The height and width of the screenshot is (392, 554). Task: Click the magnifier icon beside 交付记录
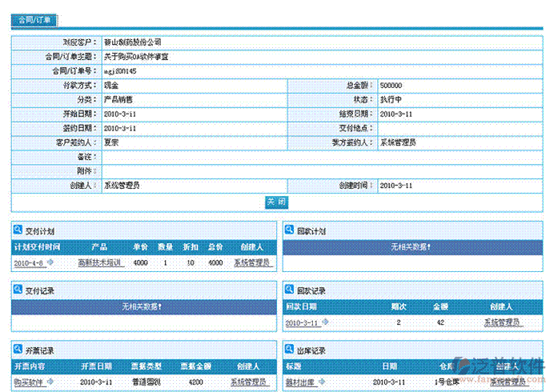[x=18, y=290]
